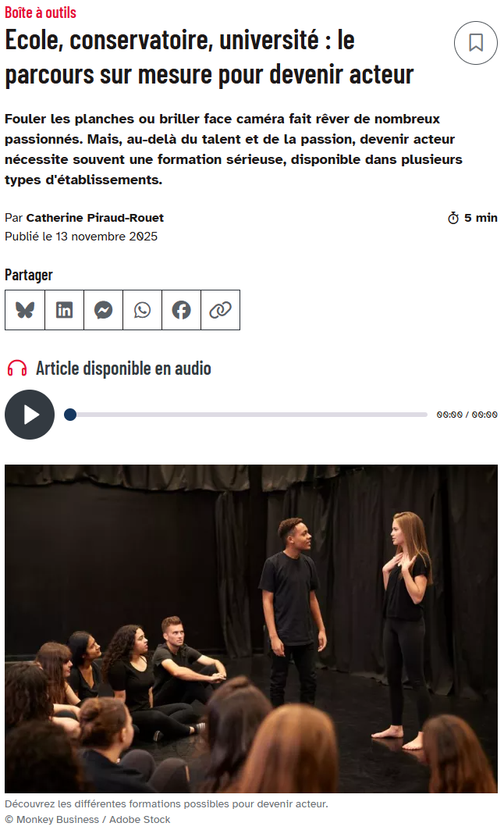This screenshot has height=830, width=504.
Task: Share article on Bluesky
Action: (25, 310)
